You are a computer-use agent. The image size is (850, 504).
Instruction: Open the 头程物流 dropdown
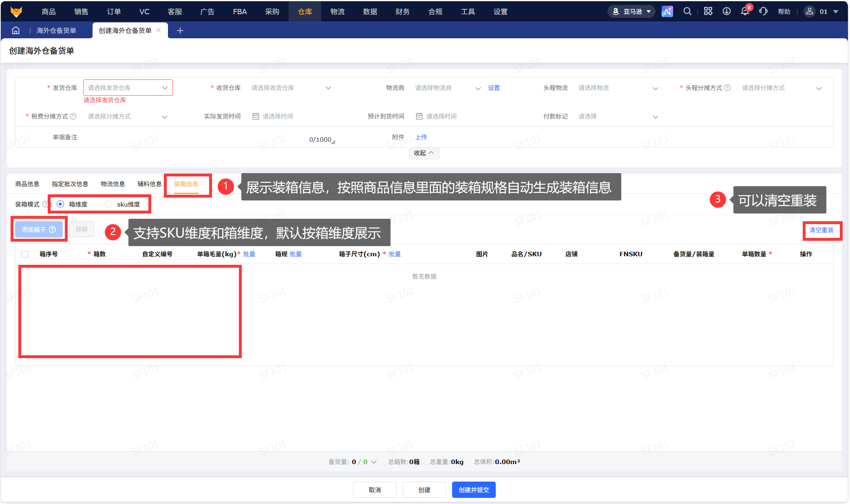(618, 88)
